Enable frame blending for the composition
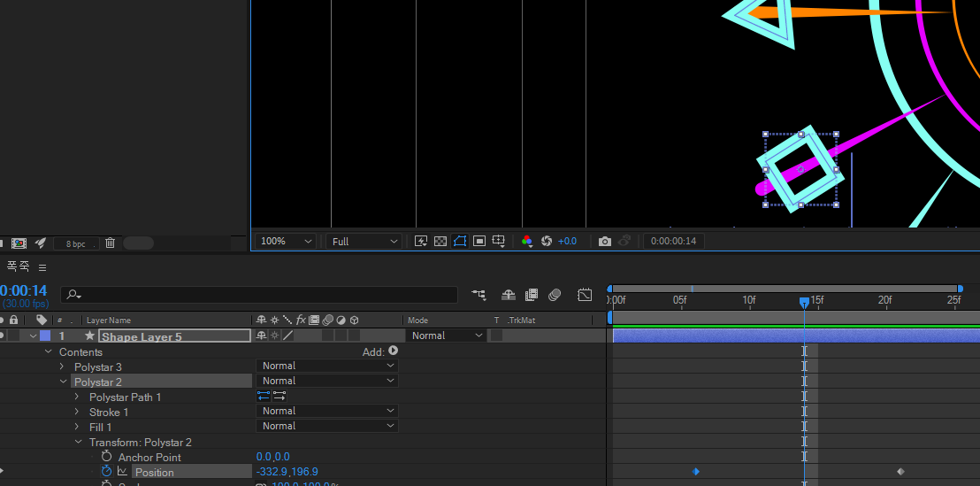Image resolution: width=980 pixels, height=486 pixels. click(532, 295)
